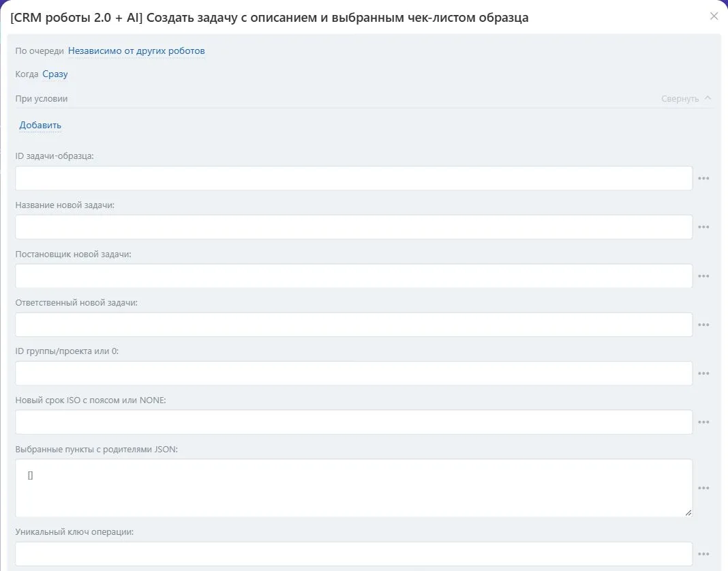Collapse the При условии section with Свернуть
This screenshot has width=728, height=571.
tap(686, 98)
